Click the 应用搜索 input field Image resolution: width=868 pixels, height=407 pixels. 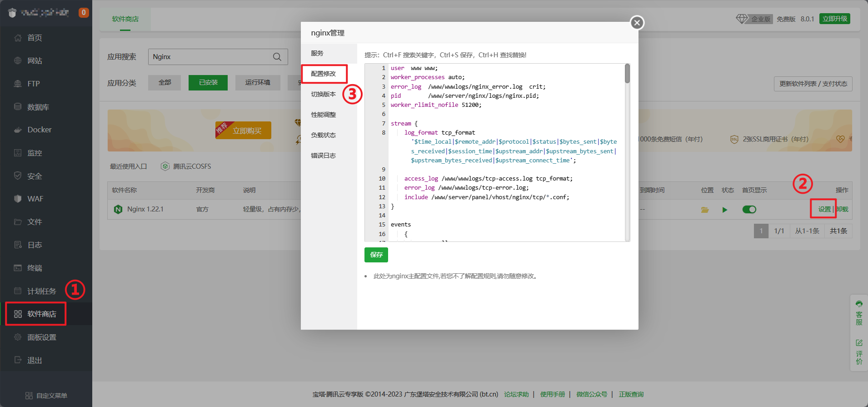point(218,57)
